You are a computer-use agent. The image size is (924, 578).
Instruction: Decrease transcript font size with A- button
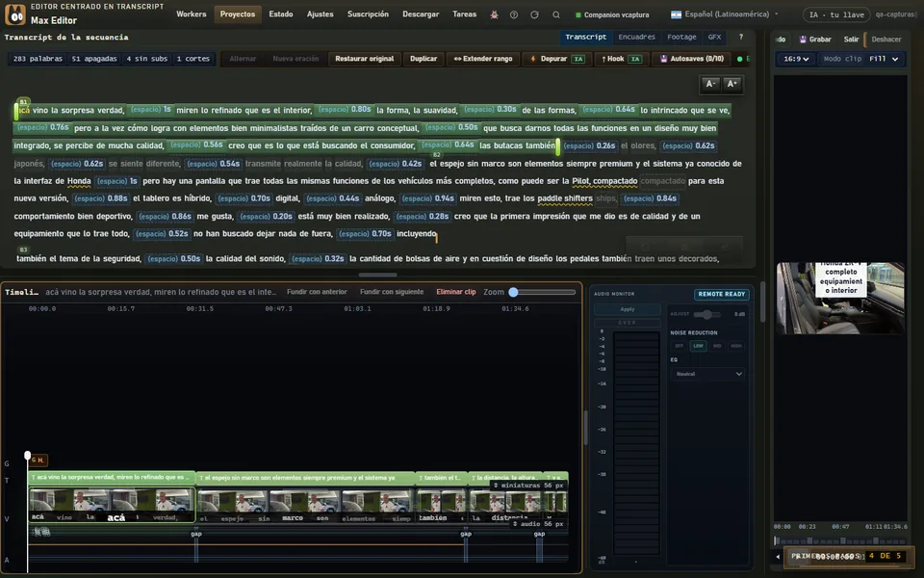(x=710, y=85)
